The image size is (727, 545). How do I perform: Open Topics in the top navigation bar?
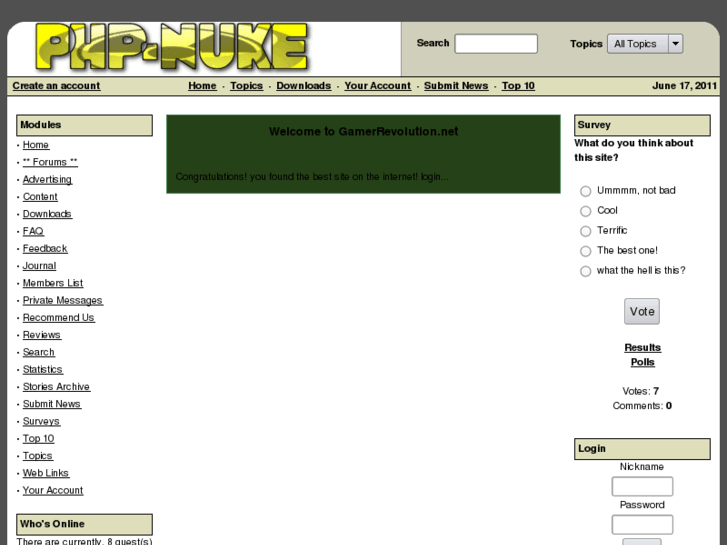coord(246,86)
